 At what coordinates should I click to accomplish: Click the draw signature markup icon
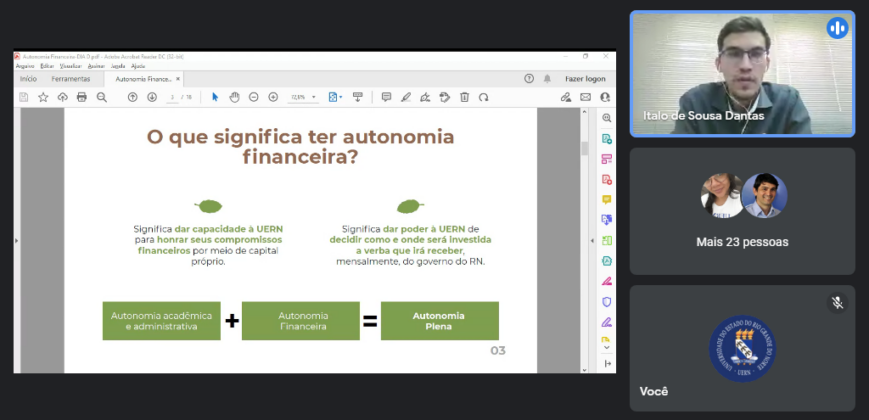click(425, 97)
